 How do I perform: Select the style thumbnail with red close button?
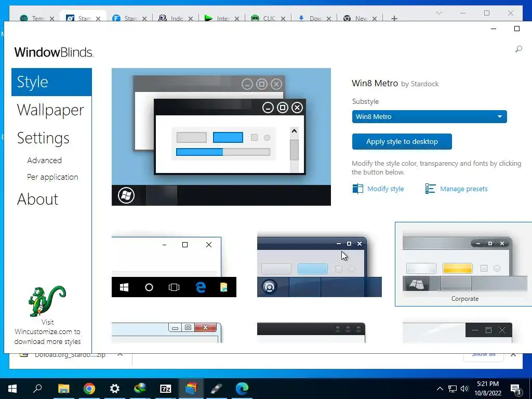click(167, 333)
